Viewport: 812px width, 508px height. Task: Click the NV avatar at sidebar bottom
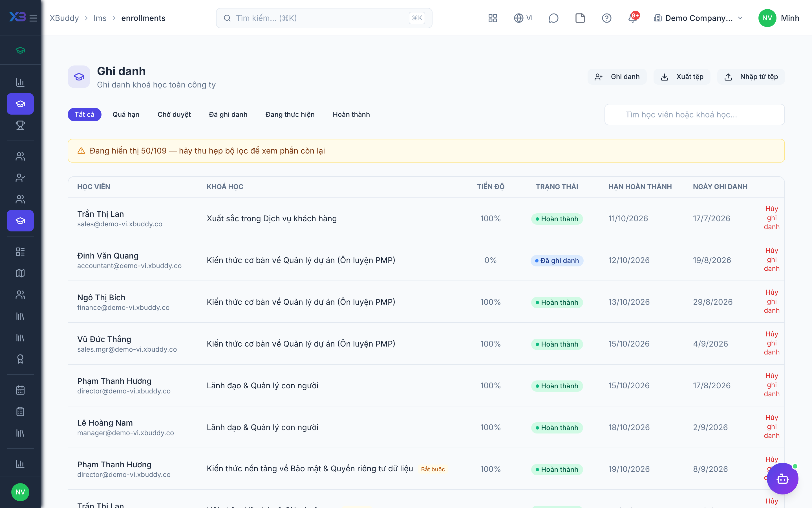[20, 492]
